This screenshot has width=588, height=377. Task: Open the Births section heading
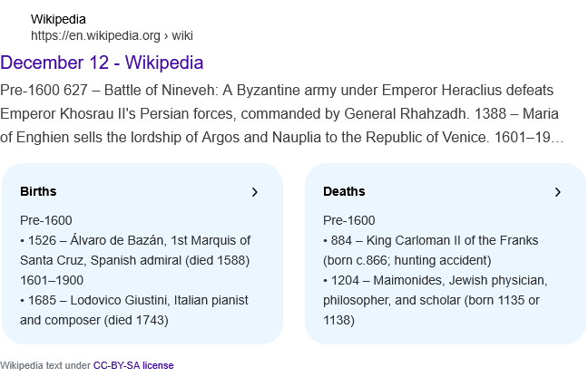[x=38, y=191]
